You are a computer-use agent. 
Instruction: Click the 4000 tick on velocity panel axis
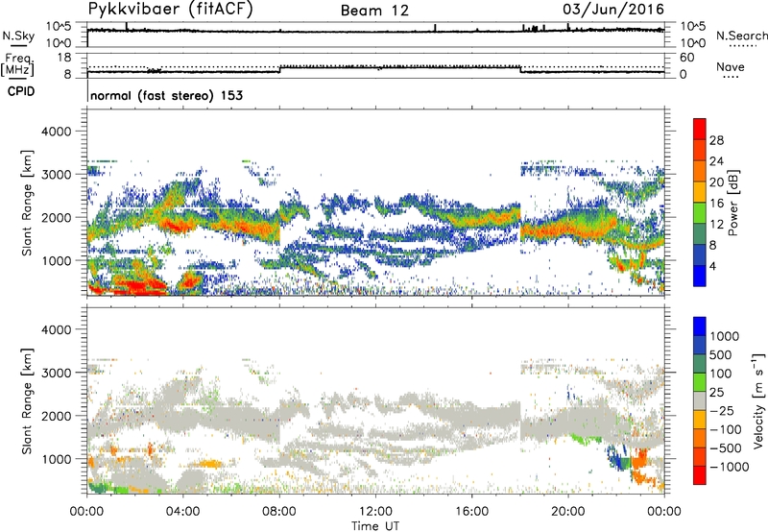coord(56,329)
